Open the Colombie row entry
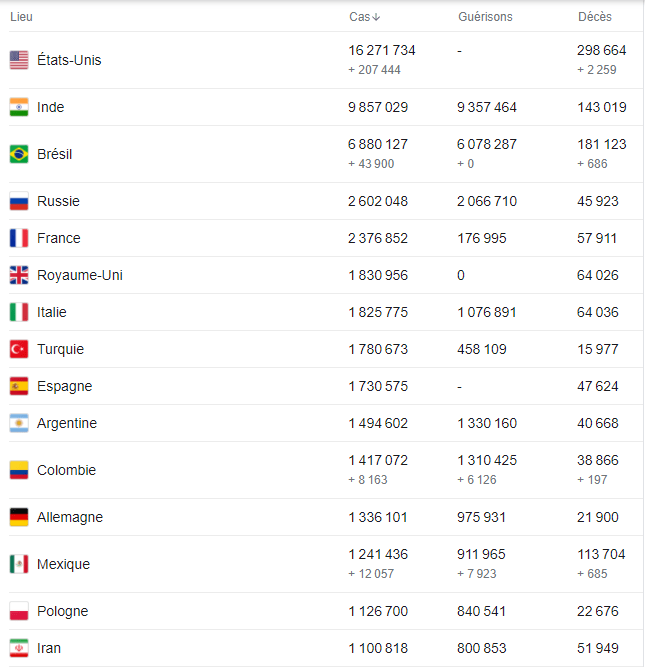The height and width of the screenshot is (667, 645). (x=326, y=470)
